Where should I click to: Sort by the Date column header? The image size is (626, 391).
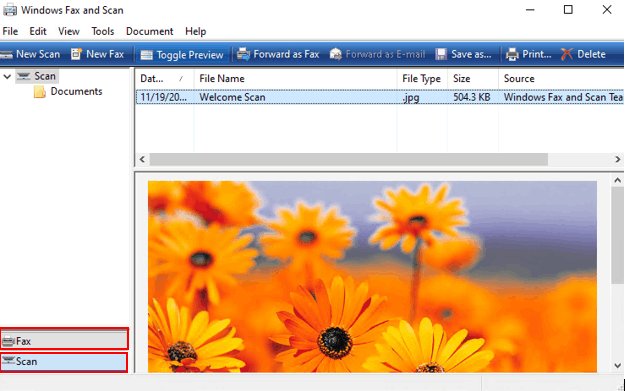pos(164,79)
